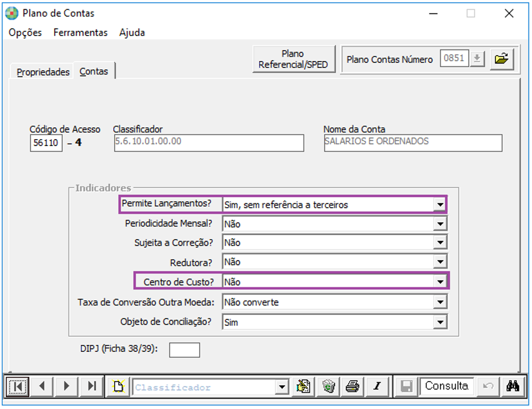Go to the previous record
The height and width of the screenshot is (409, 532).
[42, 386]
